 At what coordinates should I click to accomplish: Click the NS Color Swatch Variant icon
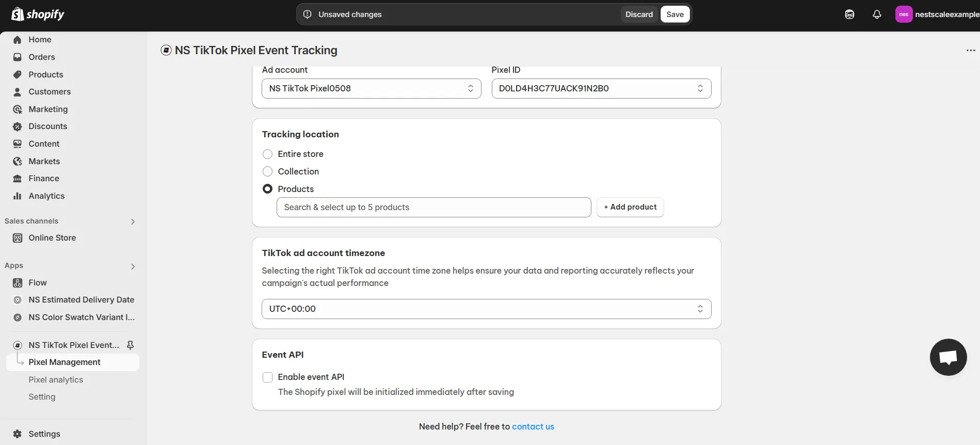coord(18,317)
